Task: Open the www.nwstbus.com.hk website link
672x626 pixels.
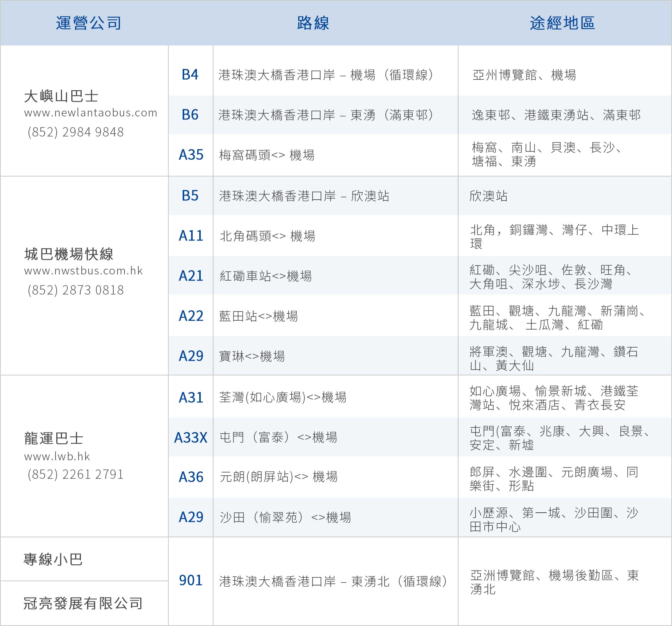Action: pyautogui.click(x=83, y=271)
